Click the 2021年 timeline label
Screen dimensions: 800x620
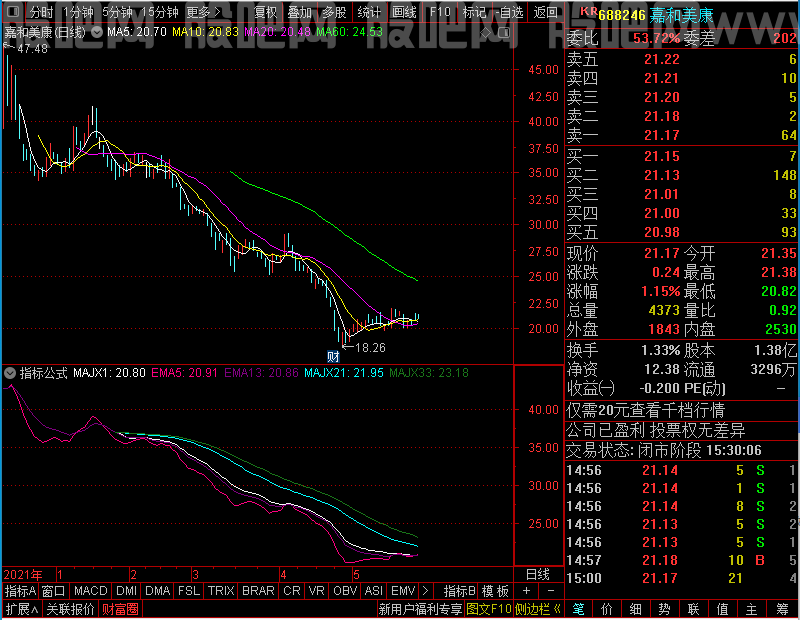22,575
